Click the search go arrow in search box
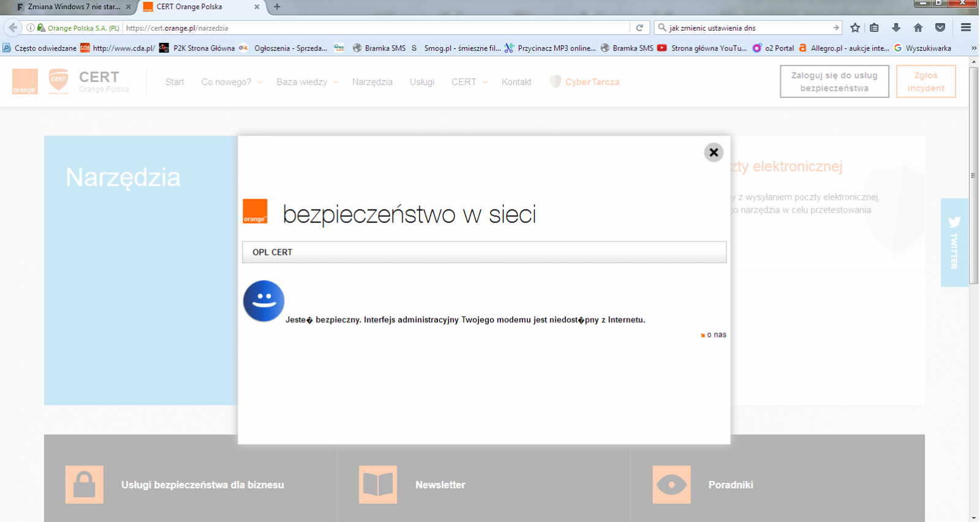 [836, 28]
